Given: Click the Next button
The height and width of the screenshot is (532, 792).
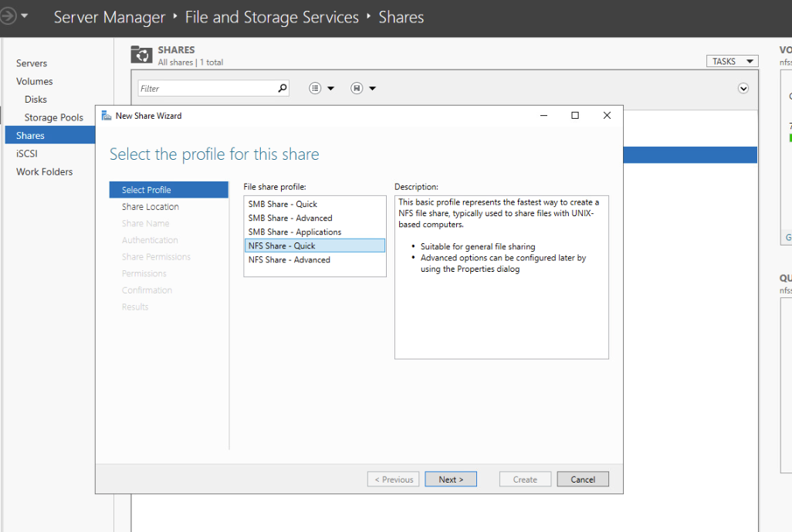Looking at the screenshot, I should (x=450, y=479).
